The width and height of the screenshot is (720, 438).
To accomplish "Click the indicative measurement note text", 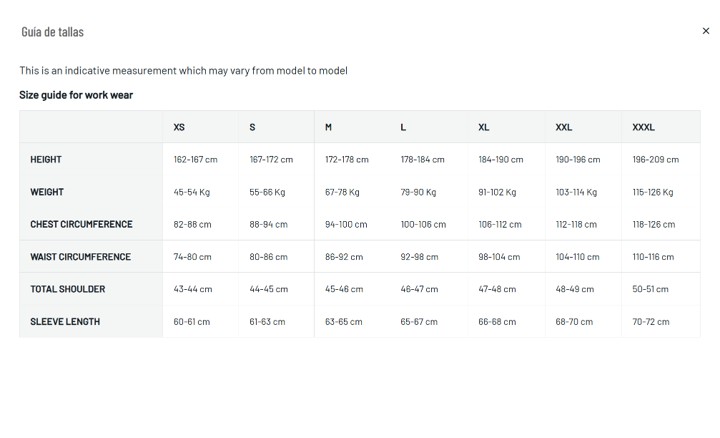I will pos(183,70).
